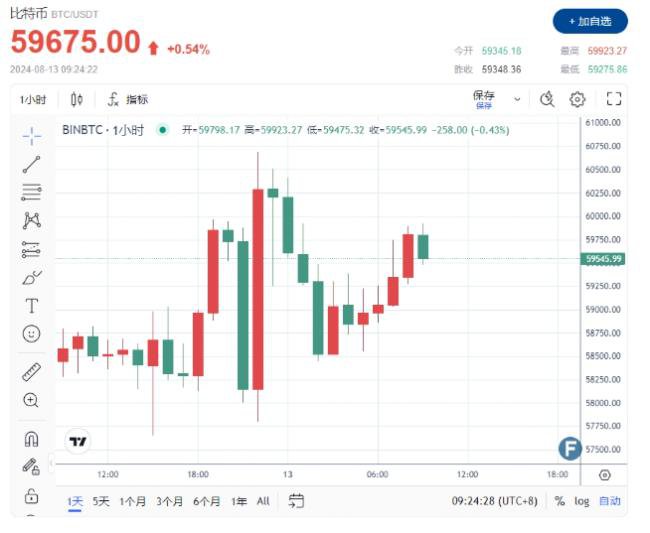Choose the text annotation tool
This screenshot has height=533, width=650.
[x=32, y=306]
